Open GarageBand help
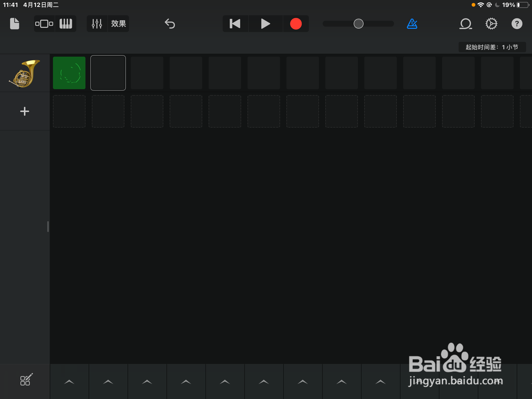This screenshot has height=399, width=532. coord(517,24)
